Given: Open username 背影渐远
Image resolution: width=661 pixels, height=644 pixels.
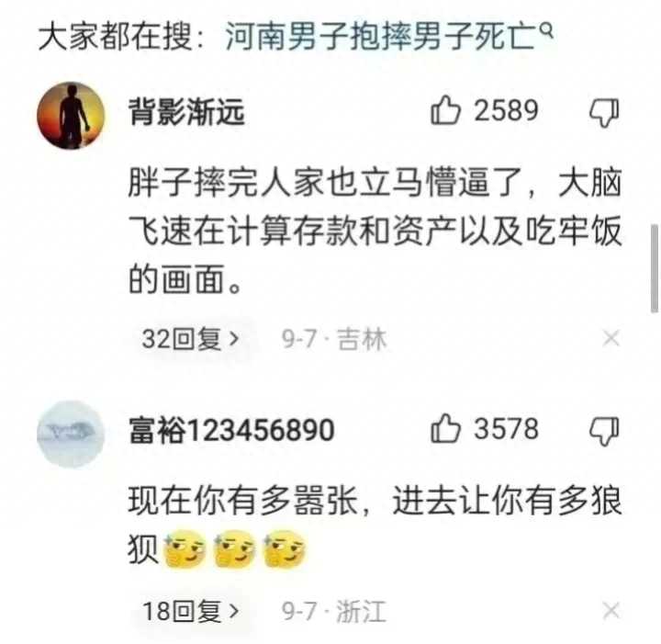Looking at the screenshot, I should (x=186, y=112).
